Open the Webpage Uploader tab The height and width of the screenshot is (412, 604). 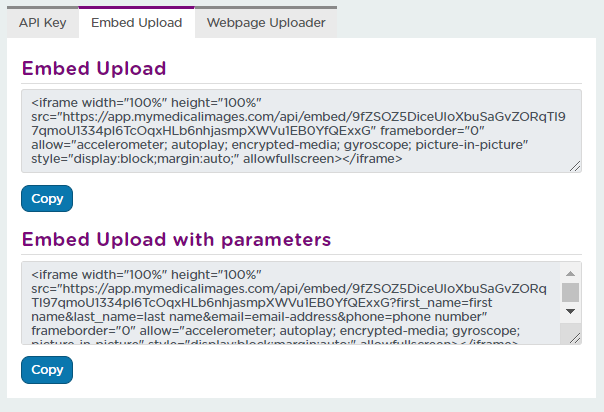[266, 22]
